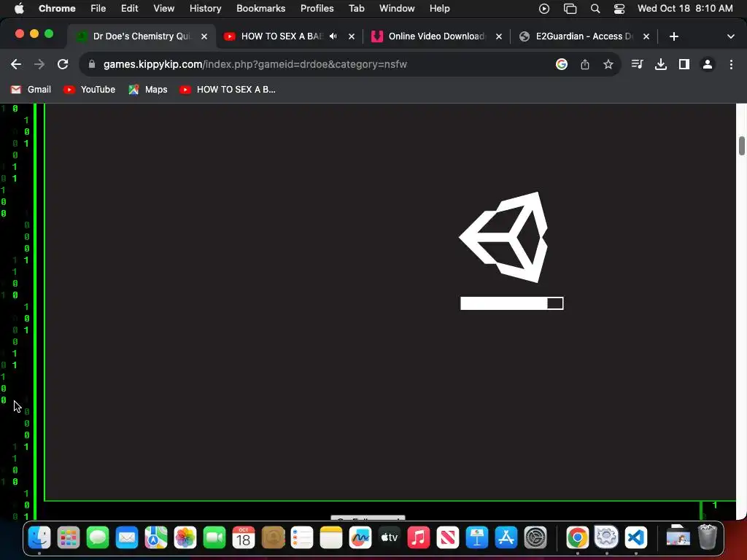Image resolution: width=747 pixels, height=560 pixels.
Task: Click the address bar URL
Action: pos(255,64)
